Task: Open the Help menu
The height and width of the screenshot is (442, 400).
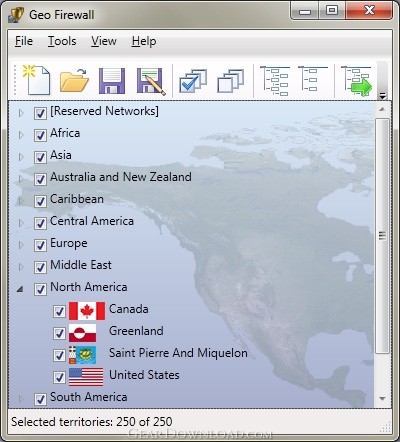Action: [x=144, y=41]
